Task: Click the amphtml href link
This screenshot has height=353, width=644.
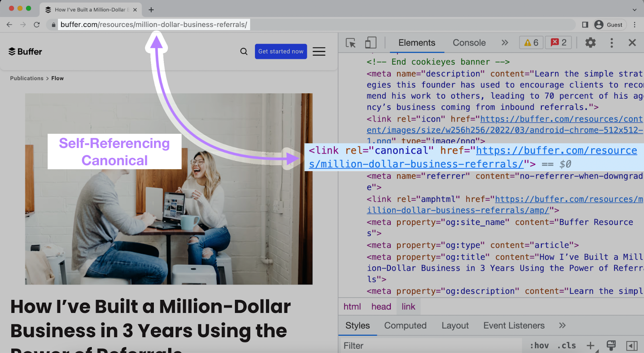Action: pyautogui.click(x=505, y=205)
